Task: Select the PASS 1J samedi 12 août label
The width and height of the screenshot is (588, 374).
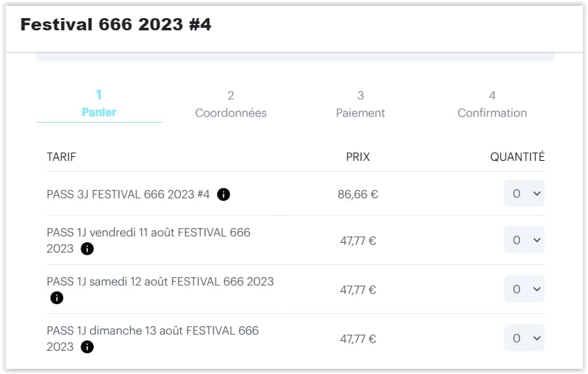Action: click(x=160, y=282)
